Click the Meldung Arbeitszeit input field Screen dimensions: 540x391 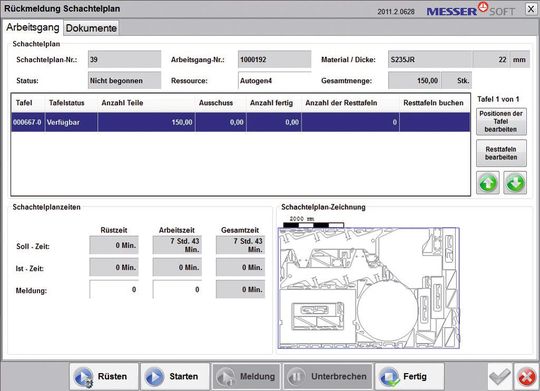(x=177, y=289)
